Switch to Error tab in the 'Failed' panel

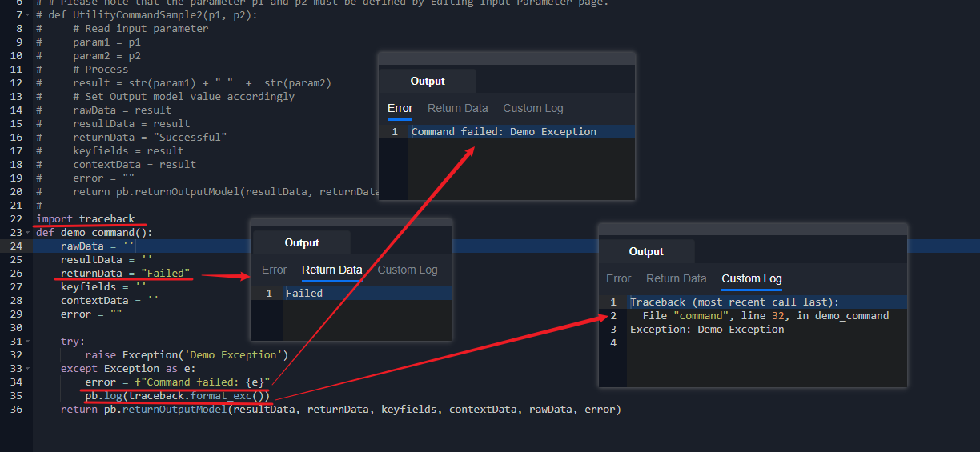point(274,270)
